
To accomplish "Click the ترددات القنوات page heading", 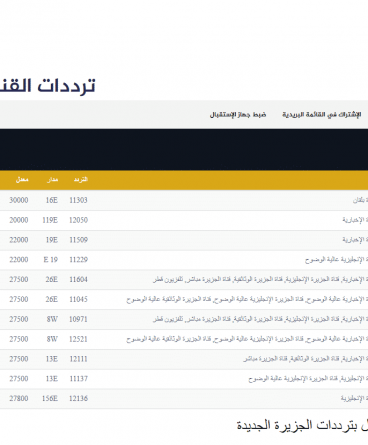I will tap(47, 86).
